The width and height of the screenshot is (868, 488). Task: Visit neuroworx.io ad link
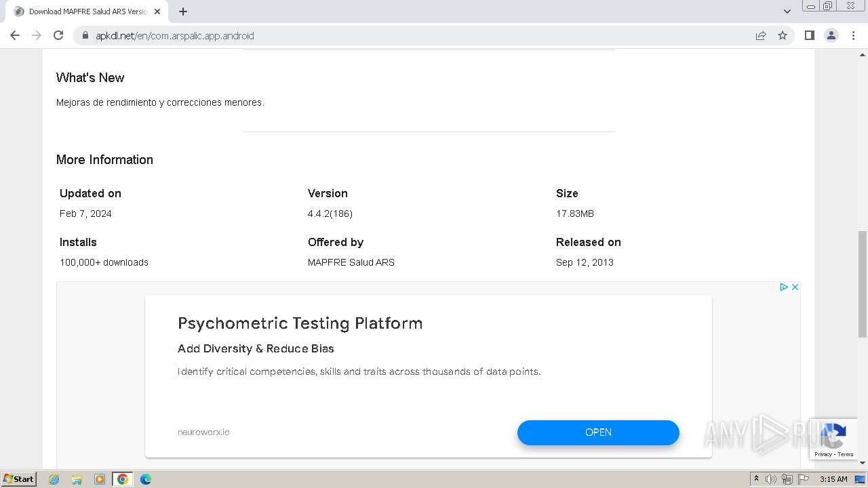203,432
